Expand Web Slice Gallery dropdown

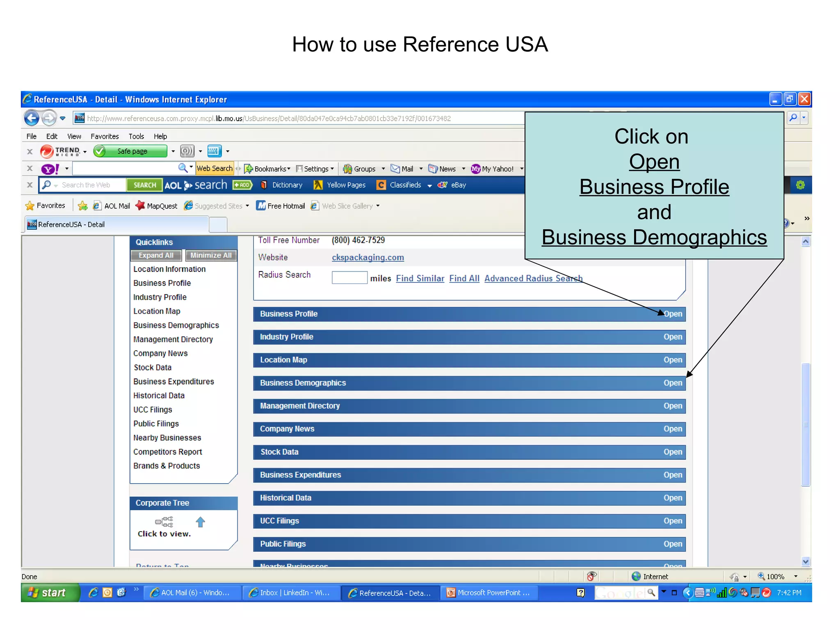click(x=378, y=206)
